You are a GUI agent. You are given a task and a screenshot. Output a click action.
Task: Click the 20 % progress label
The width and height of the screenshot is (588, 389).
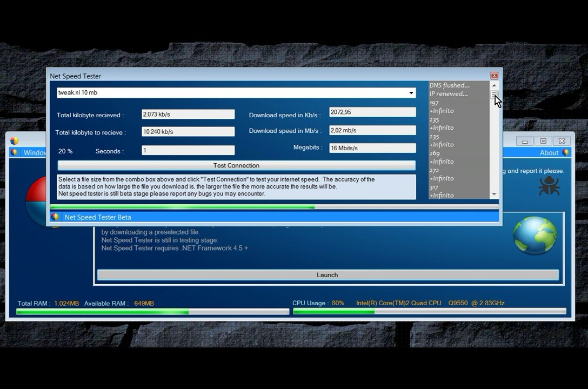(x=65, y=151)
